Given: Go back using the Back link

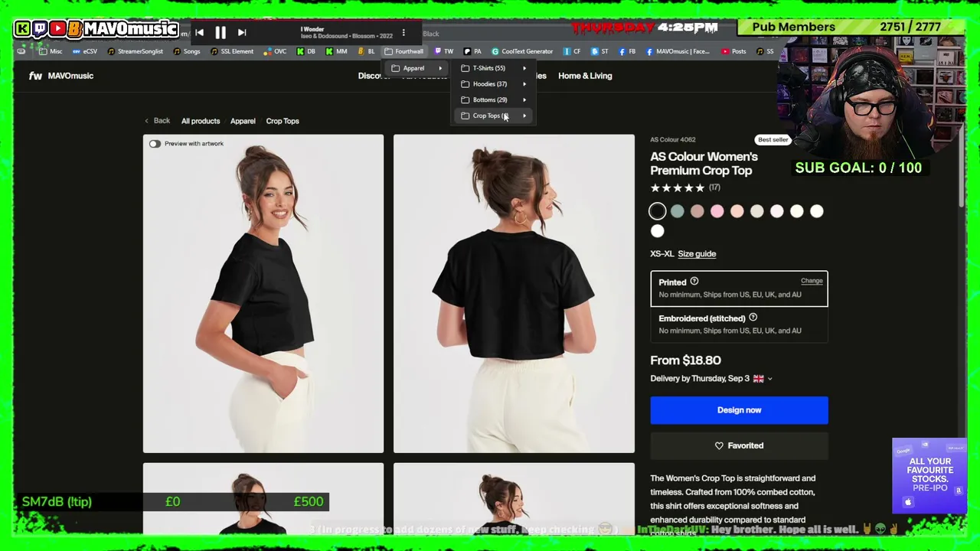Looking at the screenshot, I should point(158,121).
